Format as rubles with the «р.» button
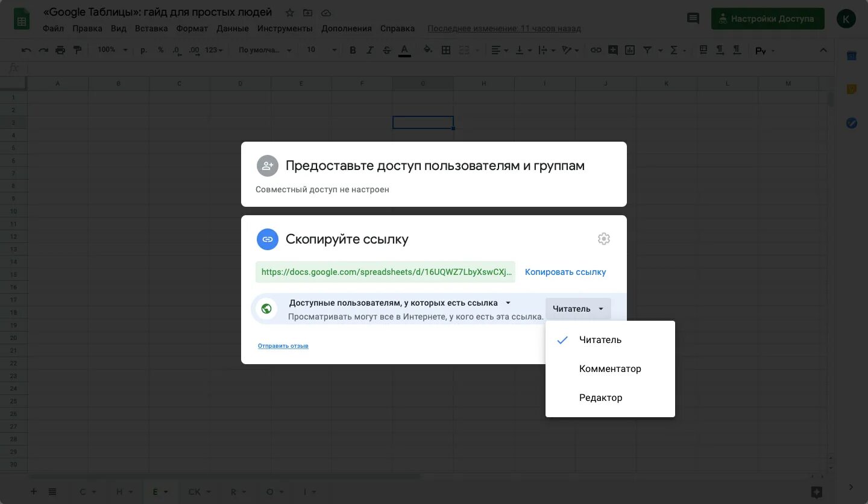 pyautogui.click(x=143, y=50)
